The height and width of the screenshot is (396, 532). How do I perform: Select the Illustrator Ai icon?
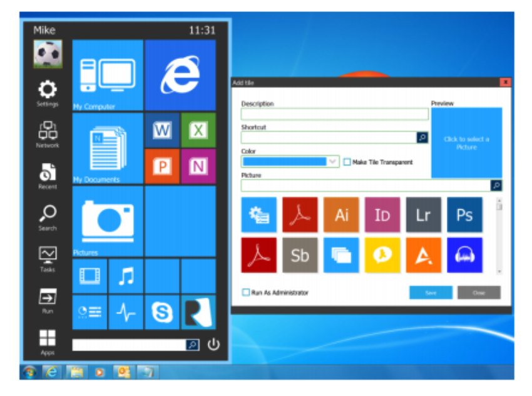[341, 214]
